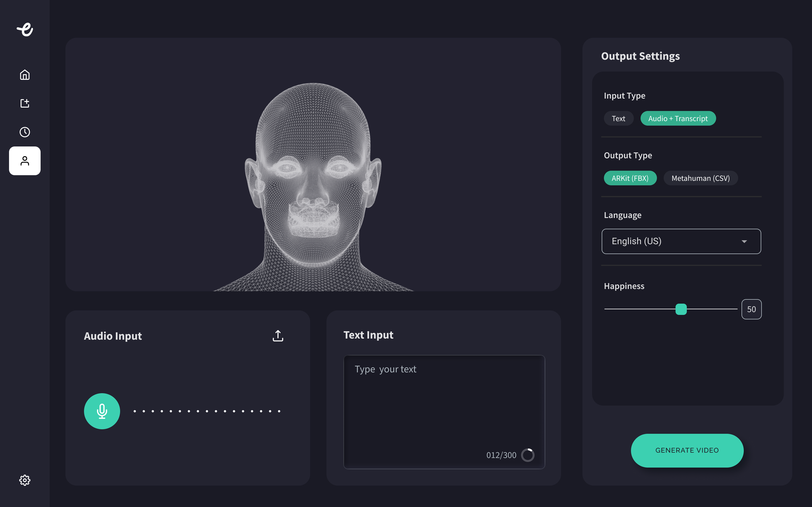Select Text input type
Screen dimensions: 812x507
click(618, 118)
